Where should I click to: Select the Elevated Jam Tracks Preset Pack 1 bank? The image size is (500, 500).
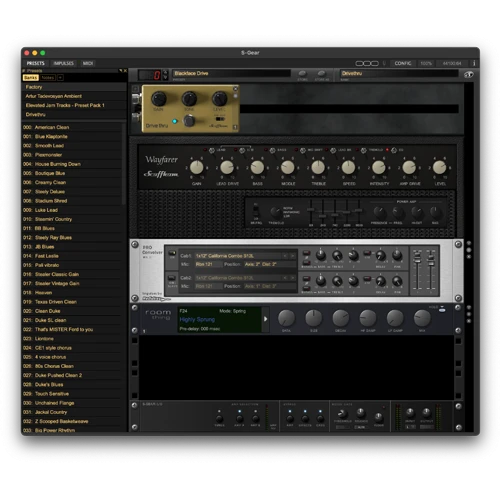coord(74,105)
